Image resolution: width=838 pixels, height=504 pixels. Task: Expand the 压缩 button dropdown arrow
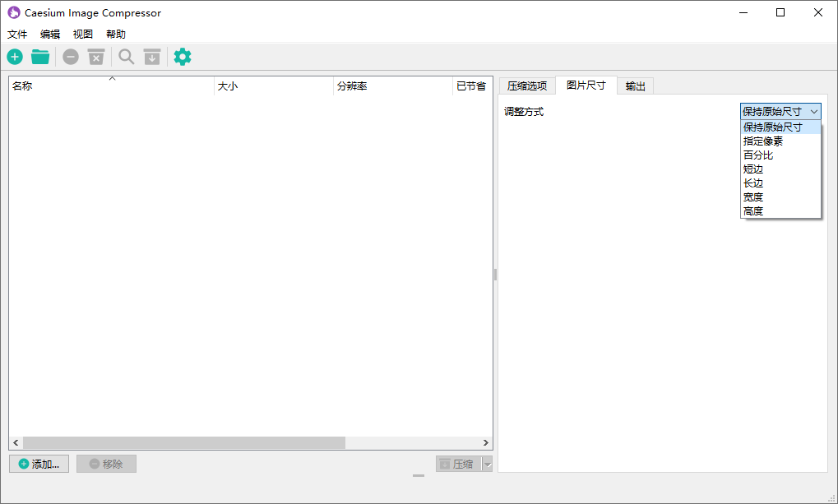click(488, 464)
